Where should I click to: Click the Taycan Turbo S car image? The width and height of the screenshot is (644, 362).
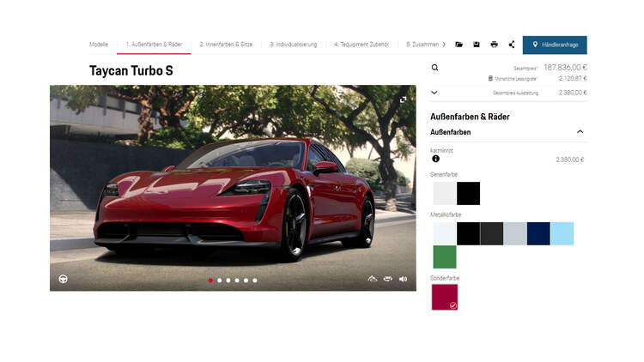click(x=233, y=188)
